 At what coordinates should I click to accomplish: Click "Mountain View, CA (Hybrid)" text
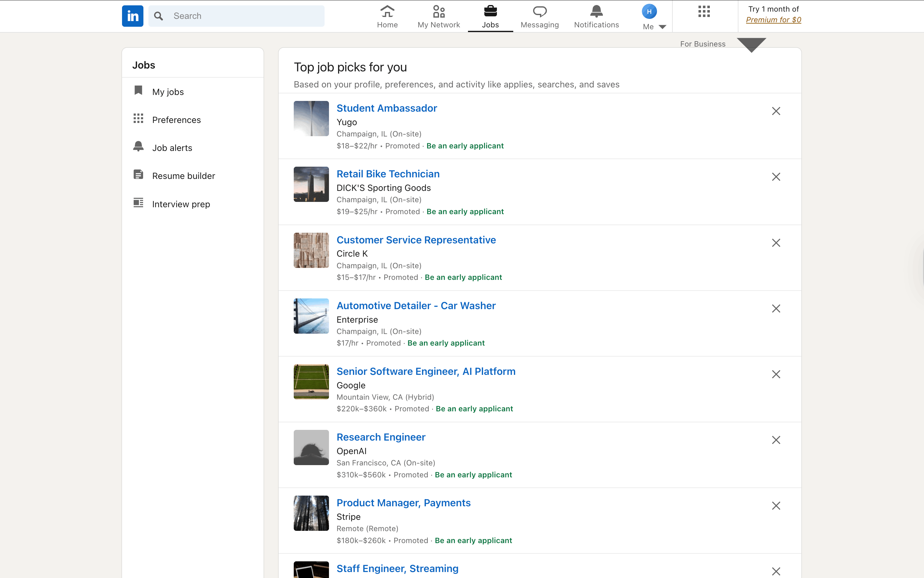point(385,397)
